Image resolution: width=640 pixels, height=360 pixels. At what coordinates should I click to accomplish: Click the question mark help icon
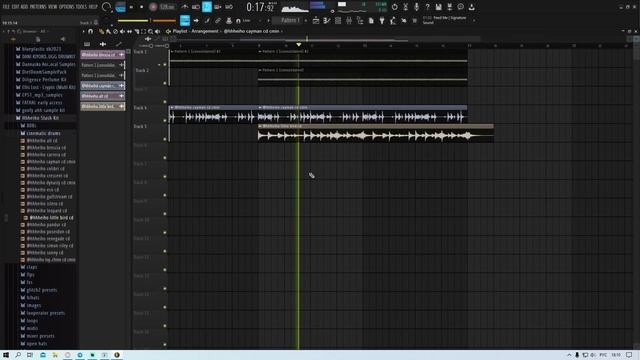point(427,7)
